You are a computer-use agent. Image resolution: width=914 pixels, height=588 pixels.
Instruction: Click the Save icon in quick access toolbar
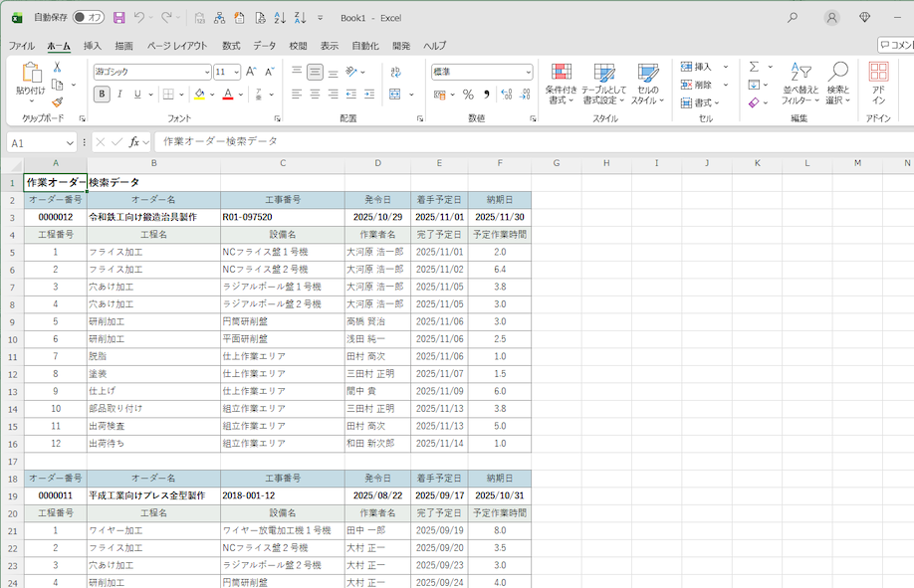tap(119, 18)
